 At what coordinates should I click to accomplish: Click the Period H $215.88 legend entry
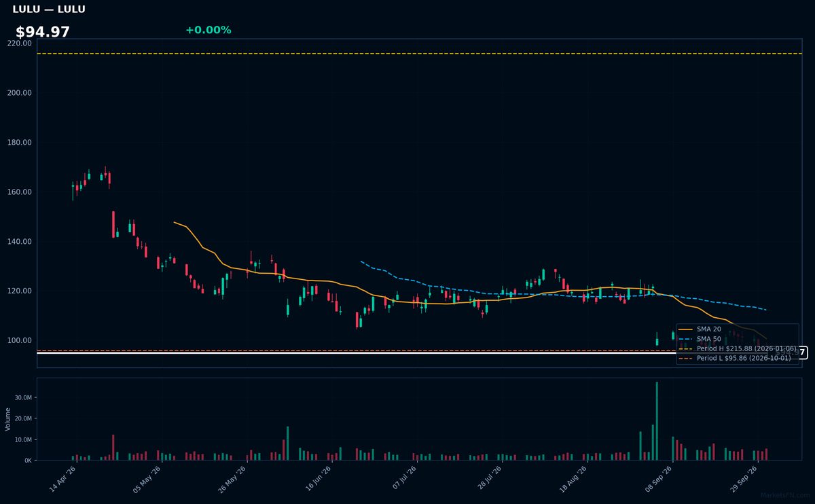click(738, 348)
